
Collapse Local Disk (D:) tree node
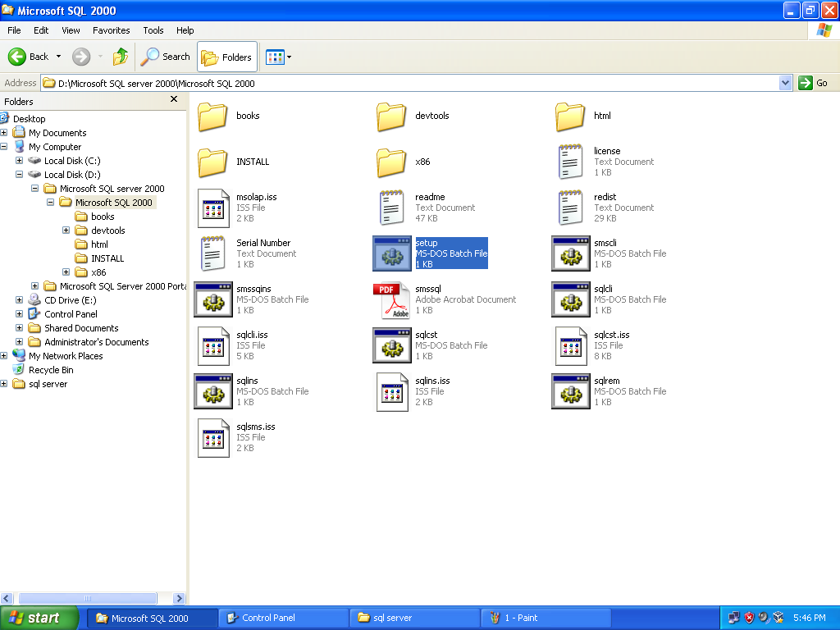coord(20,174)
